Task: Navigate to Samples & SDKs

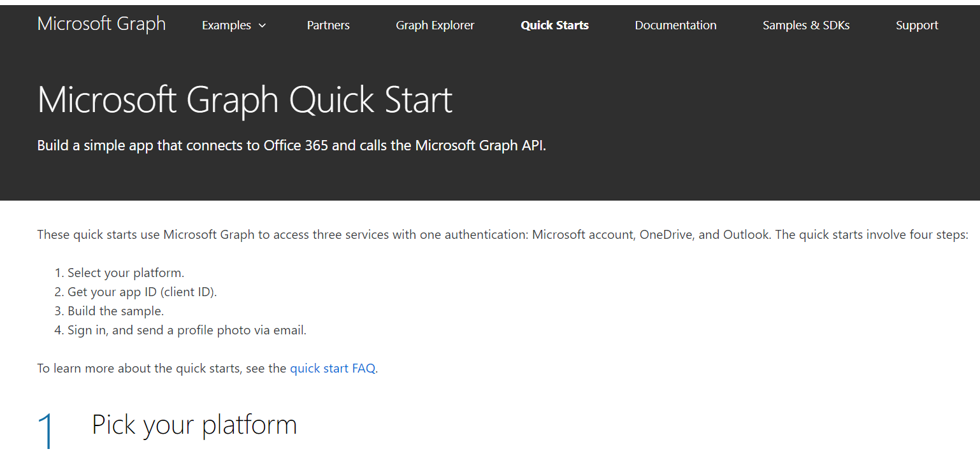Action: click(805, 25)
